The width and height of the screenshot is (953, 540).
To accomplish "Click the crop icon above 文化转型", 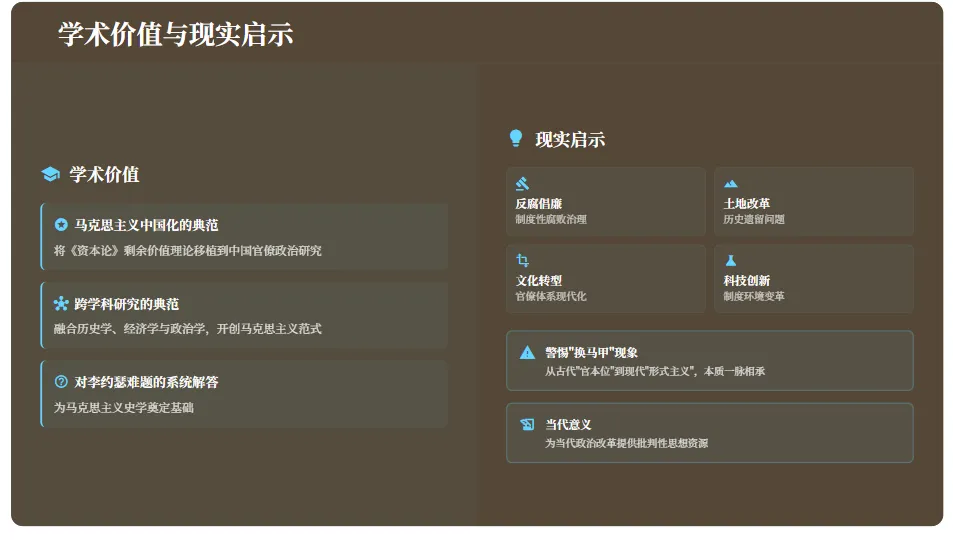I will point(522,260).
